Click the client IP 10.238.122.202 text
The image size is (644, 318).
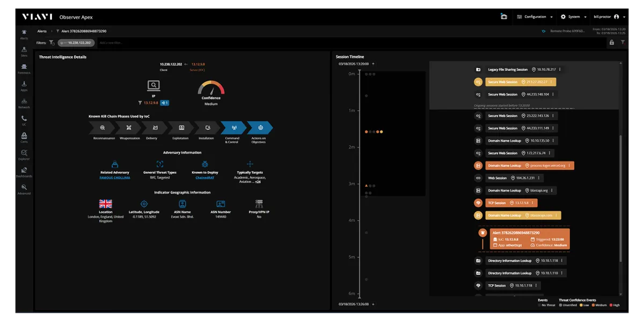tap(171, 64)
